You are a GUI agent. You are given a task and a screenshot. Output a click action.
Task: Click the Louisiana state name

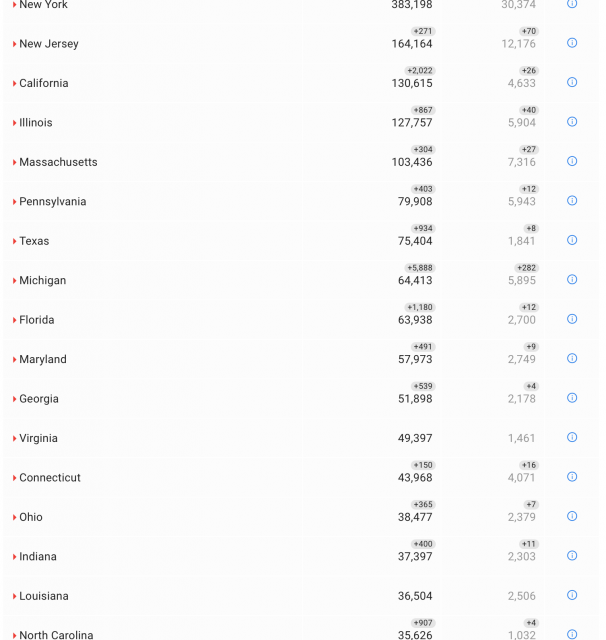(44, 596)
